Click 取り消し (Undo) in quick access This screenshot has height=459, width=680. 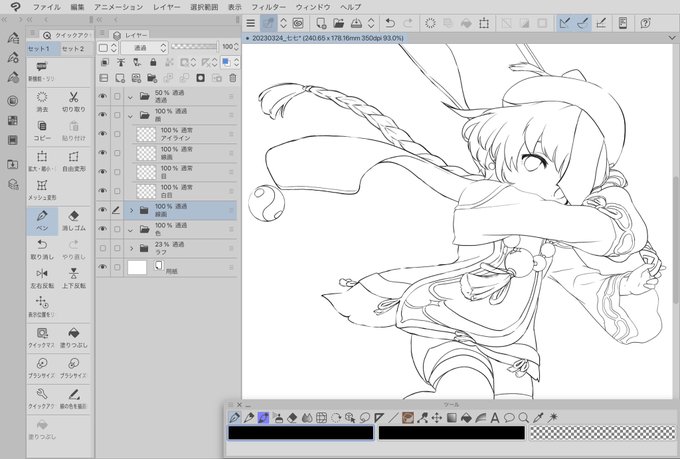[x=42, y=249]
